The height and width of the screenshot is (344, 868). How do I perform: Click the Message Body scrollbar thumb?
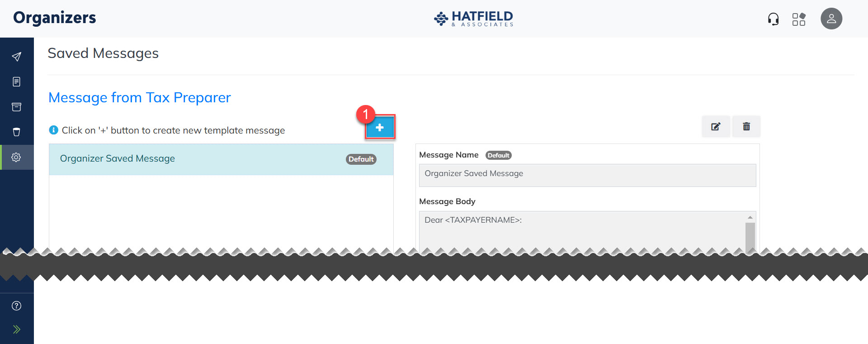pyautogui.click(x=750, y=235)
